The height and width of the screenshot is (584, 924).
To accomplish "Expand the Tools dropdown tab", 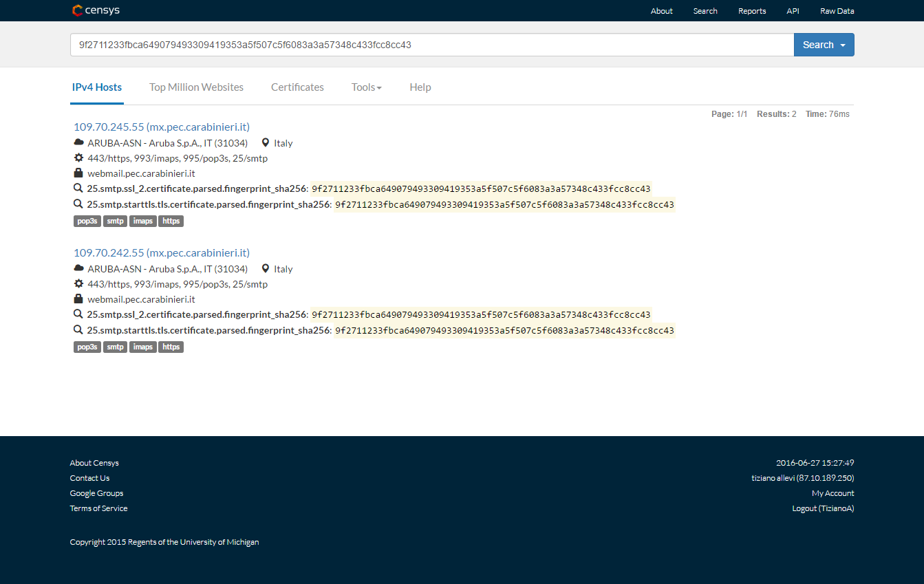I will click(x=367, y=87).
